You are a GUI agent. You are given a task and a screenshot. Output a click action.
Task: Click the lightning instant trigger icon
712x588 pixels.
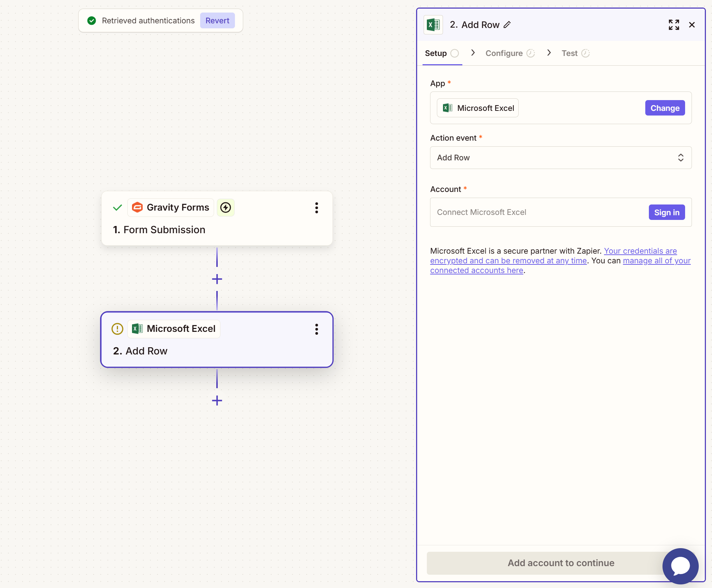point(226,207)
